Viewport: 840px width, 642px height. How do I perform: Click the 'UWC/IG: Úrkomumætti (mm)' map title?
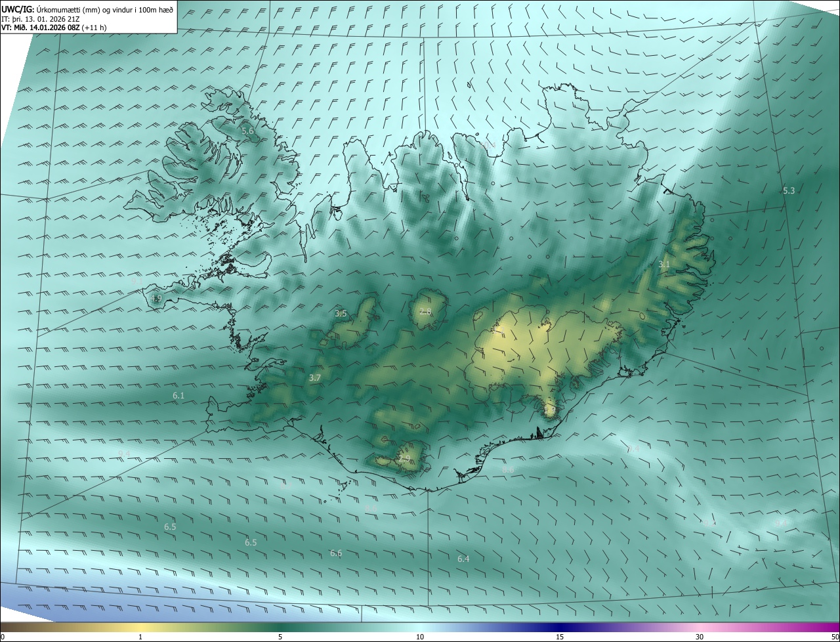pos(88,9)
